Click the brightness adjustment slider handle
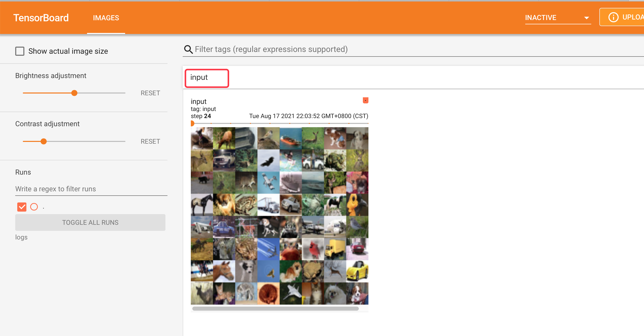644x336 pixels. pos(74,93)
